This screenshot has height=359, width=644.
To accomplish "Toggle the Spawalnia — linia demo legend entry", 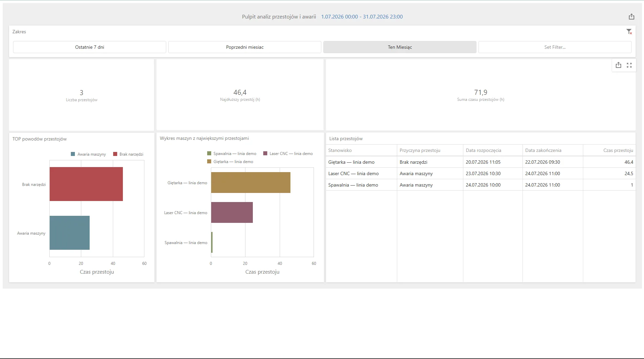I will 232,154.
